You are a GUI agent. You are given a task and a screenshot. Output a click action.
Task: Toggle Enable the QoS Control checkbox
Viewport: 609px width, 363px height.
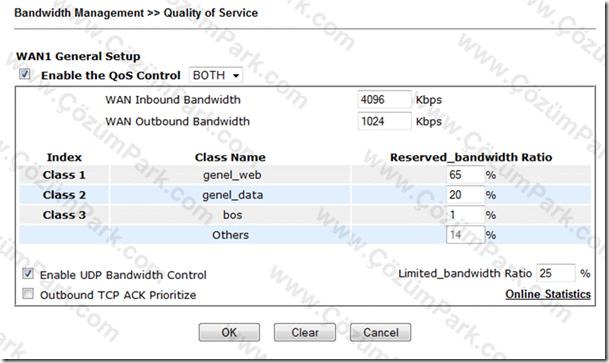[x=24, y=74]
